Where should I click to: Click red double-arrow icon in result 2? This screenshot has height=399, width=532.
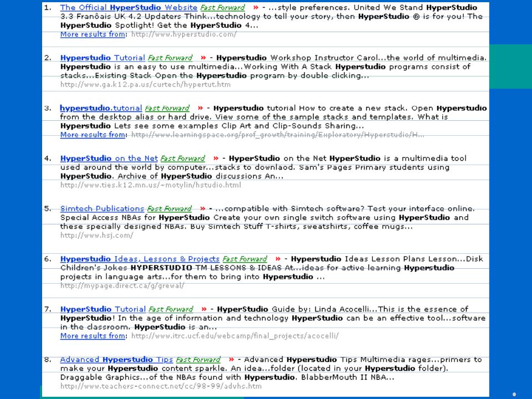coord(203,58)
